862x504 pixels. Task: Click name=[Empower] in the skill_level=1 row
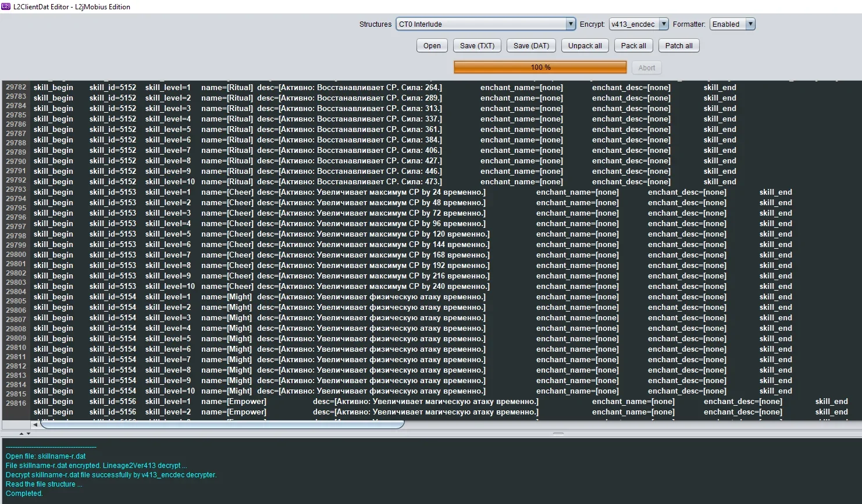234,402
